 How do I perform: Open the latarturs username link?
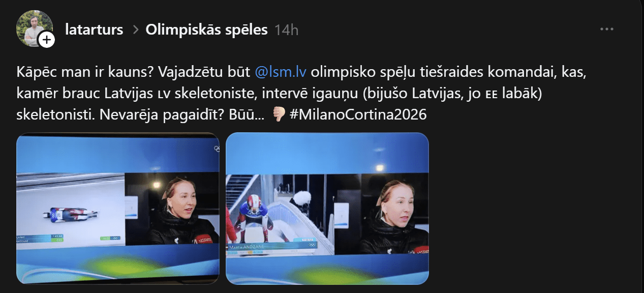(94, 30)
